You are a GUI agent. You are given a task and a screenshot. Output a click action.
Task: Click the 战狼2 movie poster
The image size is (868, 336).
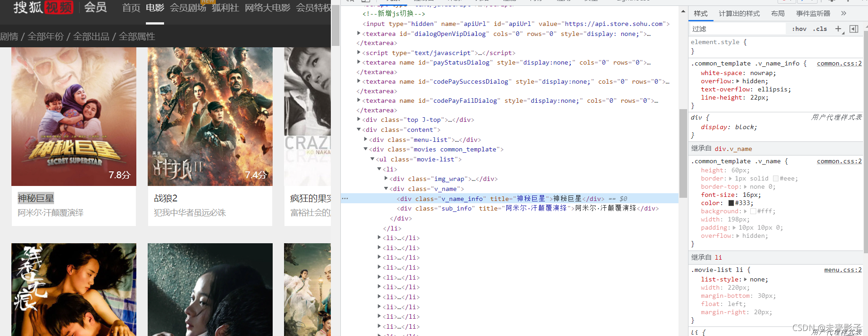pyautogui.click(x=210, y=116)
